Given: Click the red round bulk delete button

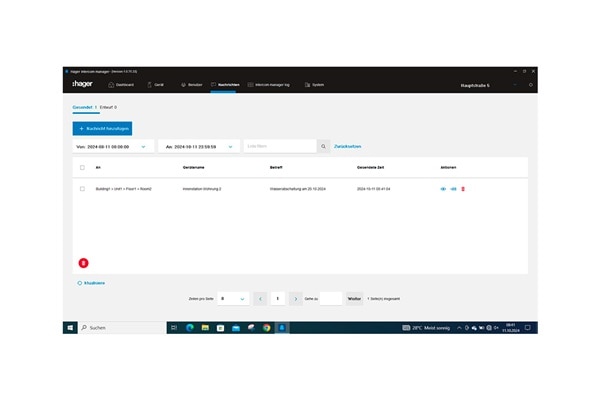Looking at the screenshot, I should [x=84, y=263].
